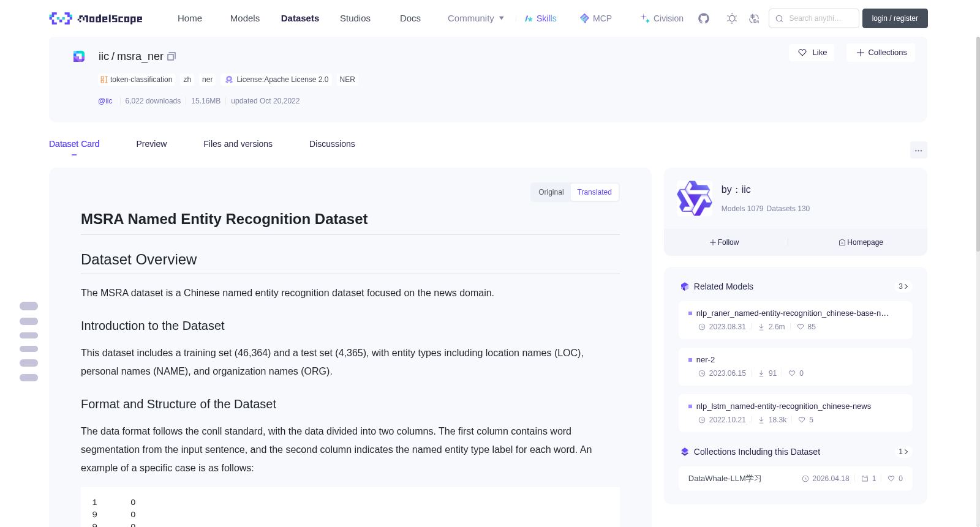The width and height of the screenshot is (980, 527).
Task: Click the ModelScope logo
Action: pyautogui.click(x=96, y=18)
